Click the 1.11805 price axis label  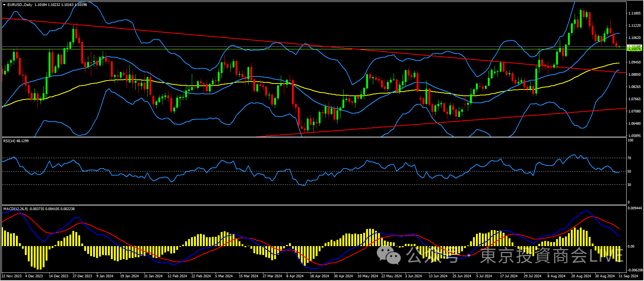(x=634, y=13)
